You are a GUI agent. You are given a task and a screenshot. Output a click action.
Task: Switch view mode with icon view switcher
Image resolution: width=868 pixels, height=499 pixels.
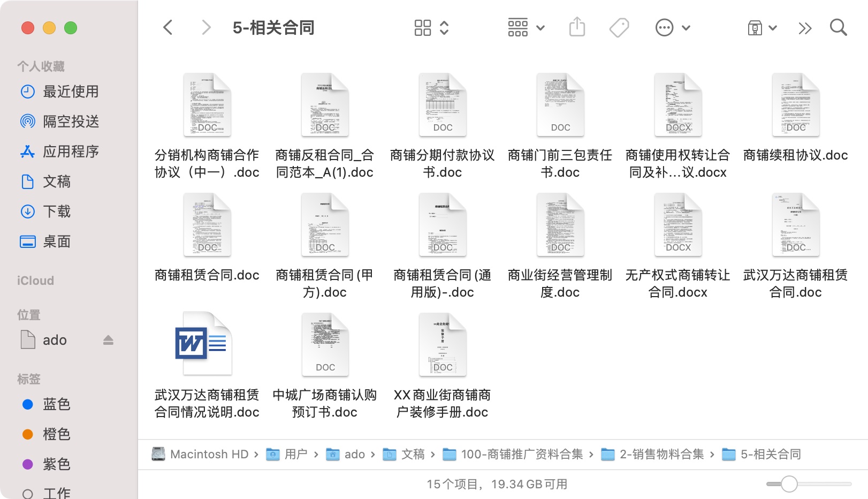tap(431, 27)
